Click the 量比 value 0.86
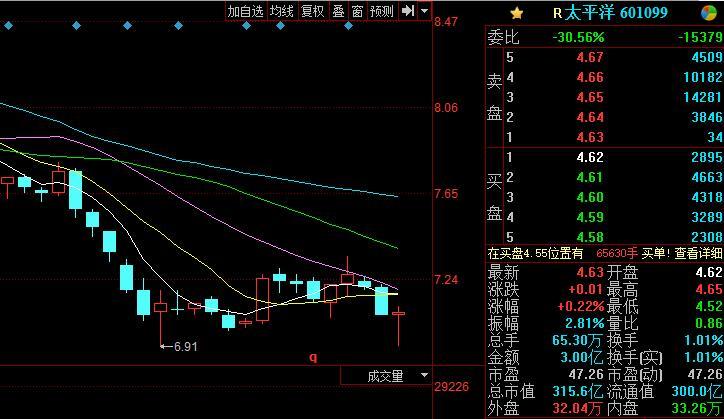 click(x=709, y=323)
